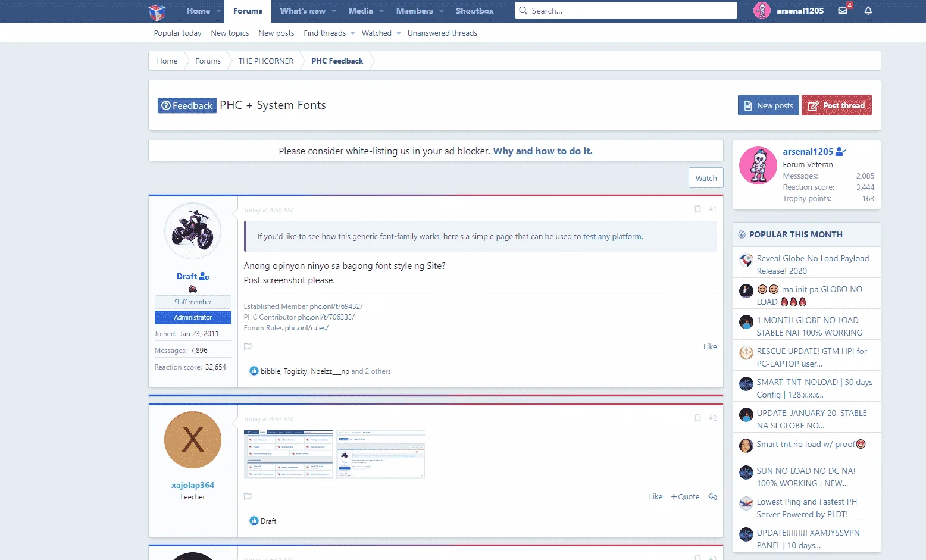The width and height of the screenshot is (926, 560).
Task: Go to the Forums tab
Action: click(248, 11)
